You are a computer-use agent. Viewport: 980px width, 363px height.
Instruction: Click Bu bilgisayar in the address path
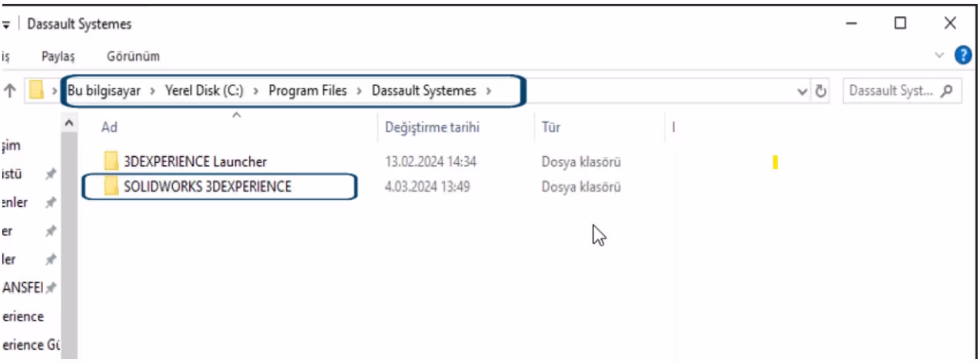point(105,91)
